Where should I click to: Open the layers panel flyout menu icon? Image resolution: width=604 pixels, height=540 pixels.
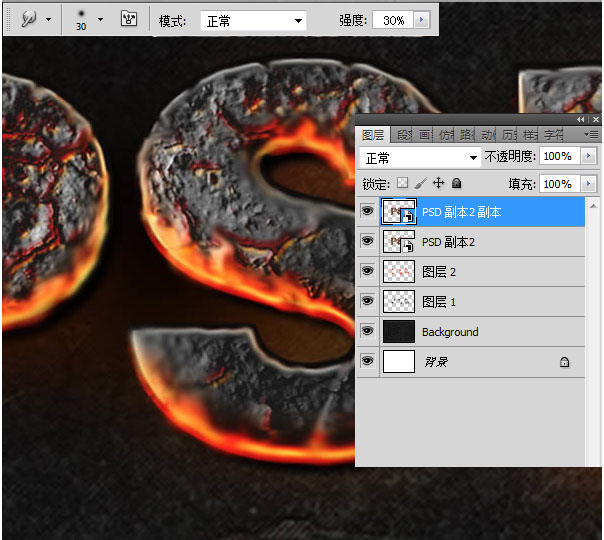coord(592,134)
